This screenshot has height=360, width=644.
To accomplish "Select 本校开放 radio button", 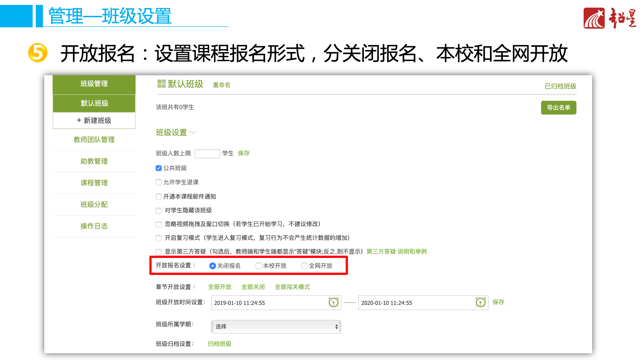I will (x=258, y=266).
